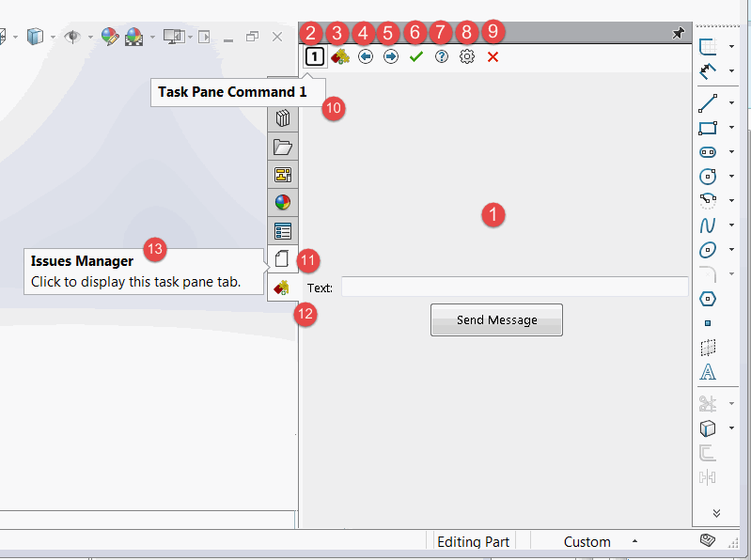The height and width of the screenshot is (560, 751).
Task: Open the Hide/Show Items dropdown arrow
Action: pos(90,37)
